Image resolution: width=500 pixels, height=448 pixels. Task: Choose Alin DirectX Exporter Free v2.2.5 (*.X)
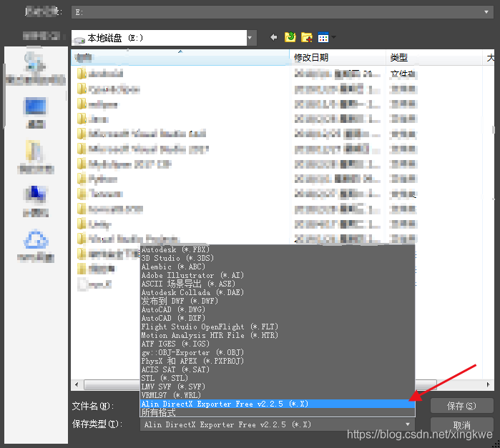coord(278,404)
